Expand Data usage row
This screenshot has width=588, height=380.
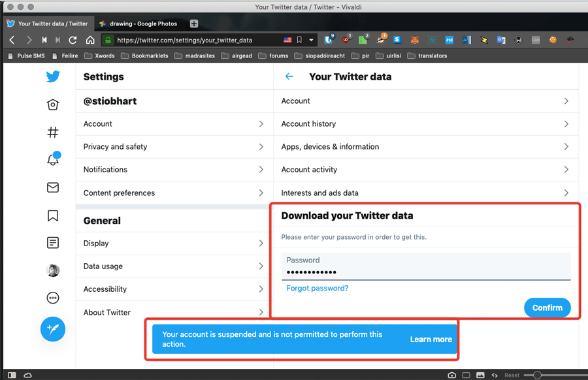click(174, 266)
